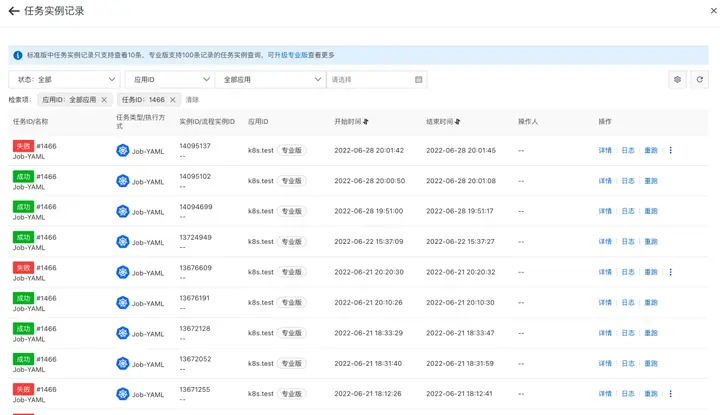This screenshot has width=720, height=415.
Task: Sort by 开始时间 column sort icon
Action: pyautogui.click(x=366, y=121)
